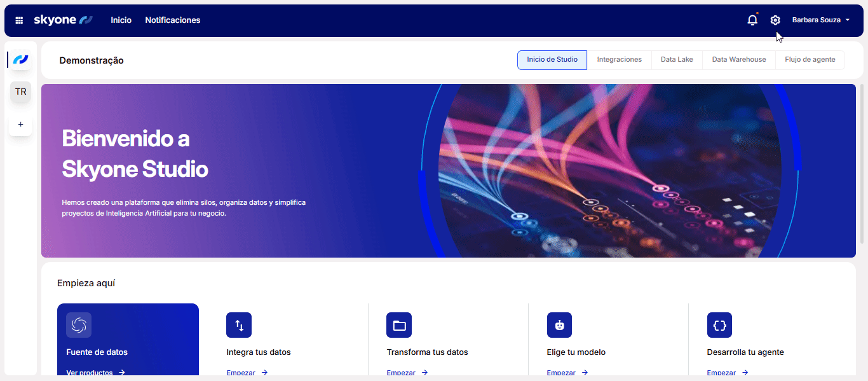Switch to the Data Warehouse tab
Image resolution: width=868 pixels, height=381 pixels.
point(738,60)
